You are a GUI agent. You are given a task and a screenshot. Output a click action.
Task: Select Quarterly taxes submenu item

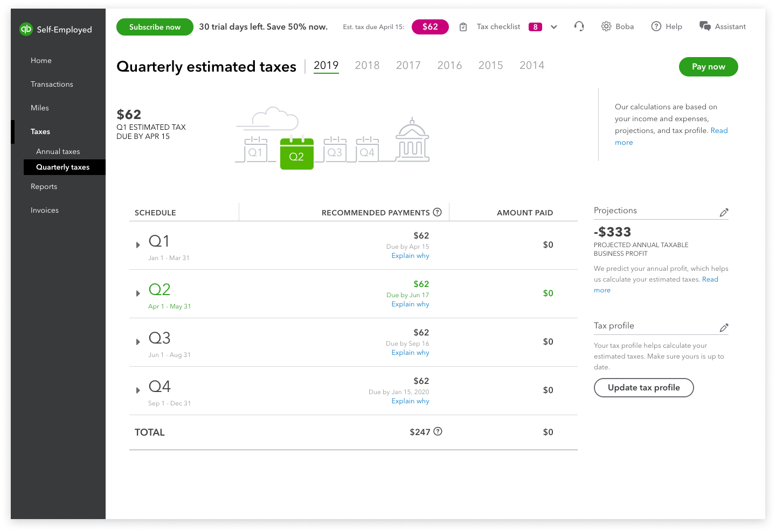coord(65,167)
